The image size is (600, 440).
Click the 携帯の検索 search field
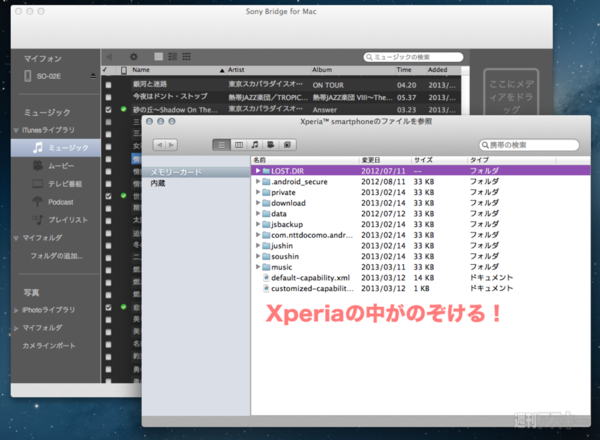click(x=529, y=145)
